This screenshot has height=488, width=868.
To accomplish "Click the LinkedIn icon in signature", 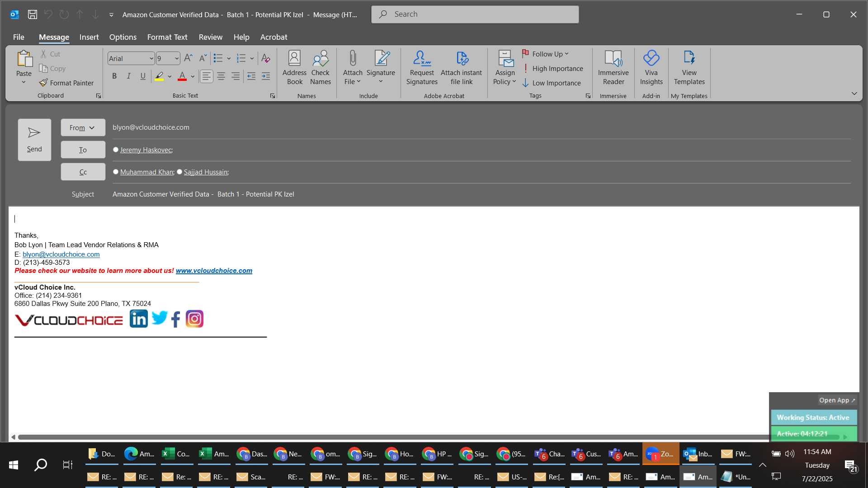I will tap(139, 319).
